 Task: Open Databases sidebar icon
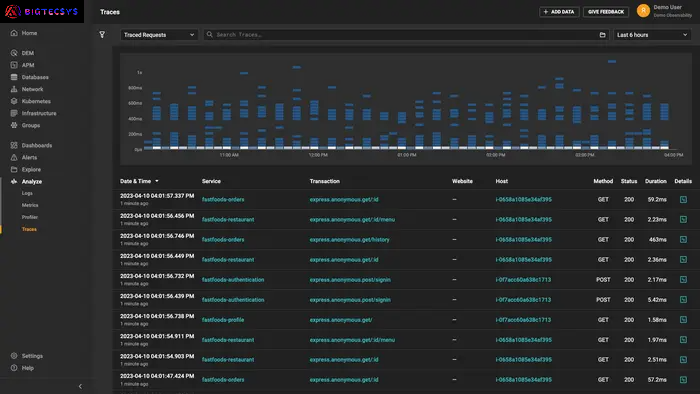click(14, 77)
